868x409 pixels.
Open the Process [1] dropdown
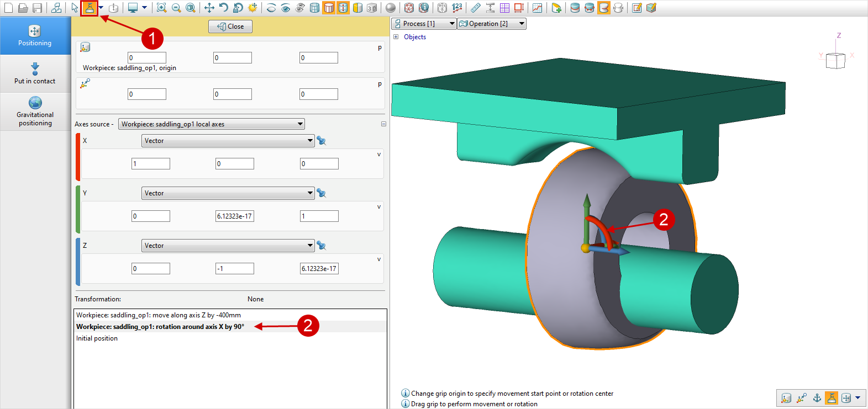click(424, 24)
